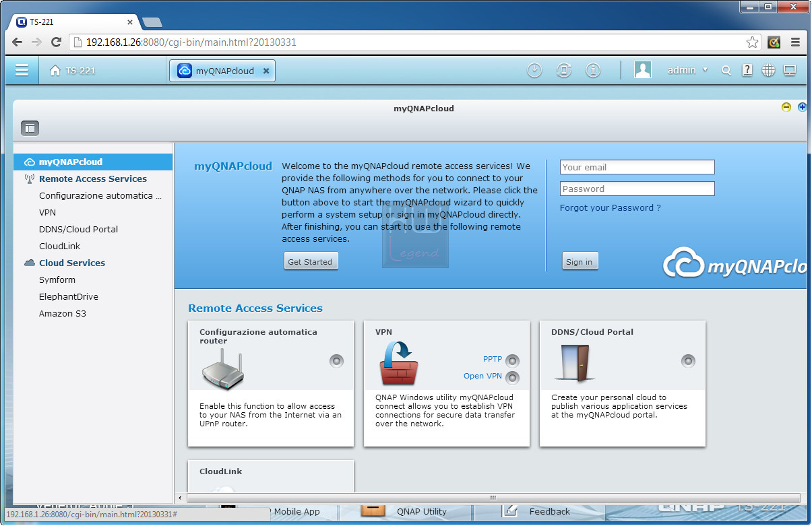Go back with the browser back arrow
812x526 pixels.
(x=17, y=42)
